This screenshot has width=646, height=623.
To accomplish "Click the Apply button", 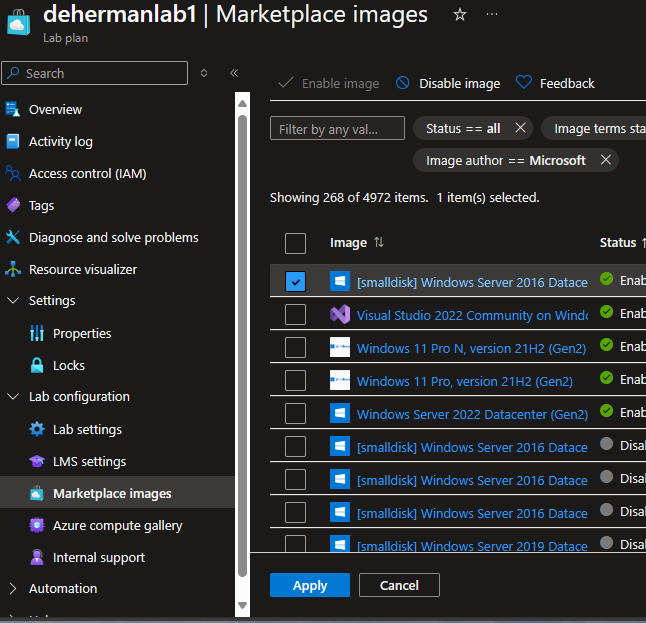I will (x=310, y=585).
